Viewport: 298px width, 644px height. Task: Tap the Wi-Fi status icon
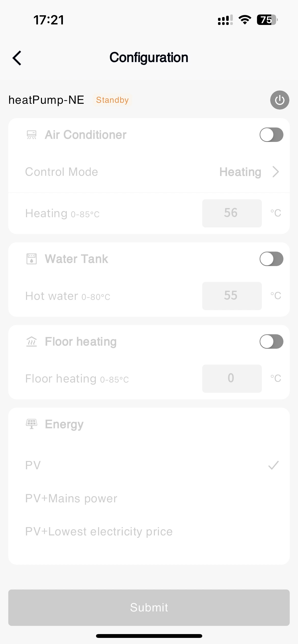[x=245, y=20]
